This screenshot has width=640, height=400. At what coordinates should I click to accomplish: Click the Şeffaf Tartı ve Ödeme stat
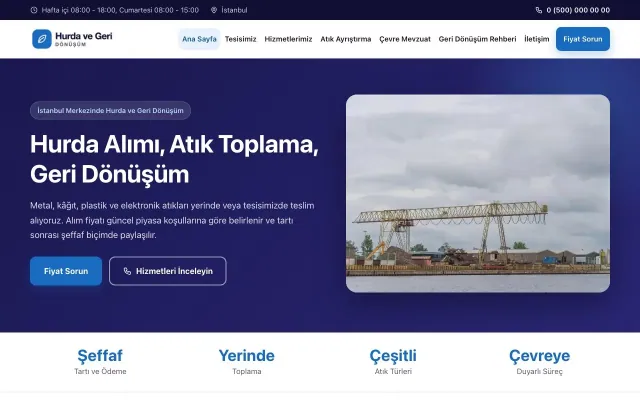(100, 361)
